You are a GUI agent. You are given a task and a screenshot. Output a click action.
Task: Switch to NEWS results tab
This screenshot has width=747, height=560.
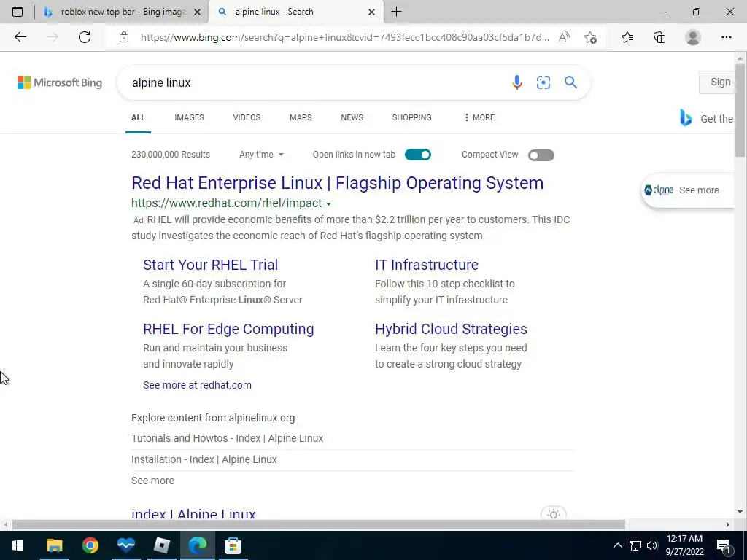[352, 117]
